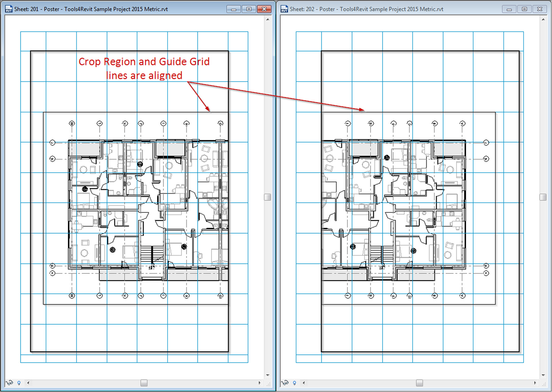Click the RVT file icon in Sheet 201 title bar

[9, 9]
